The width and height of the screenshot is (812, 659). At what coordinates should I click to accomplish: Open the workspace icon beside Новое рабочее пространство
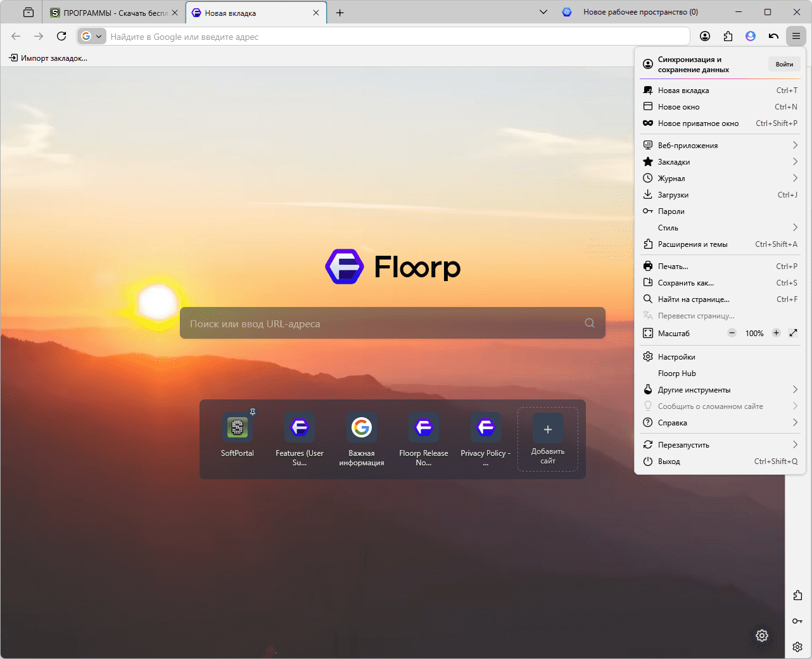point(567,12)
